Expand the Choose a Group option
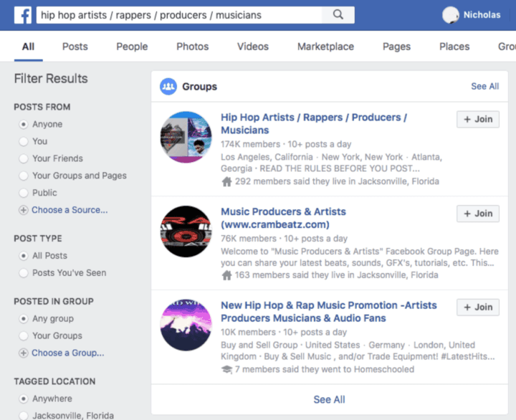Image resolution: width=516 pixels, height=420 pixels. (67, 353)
